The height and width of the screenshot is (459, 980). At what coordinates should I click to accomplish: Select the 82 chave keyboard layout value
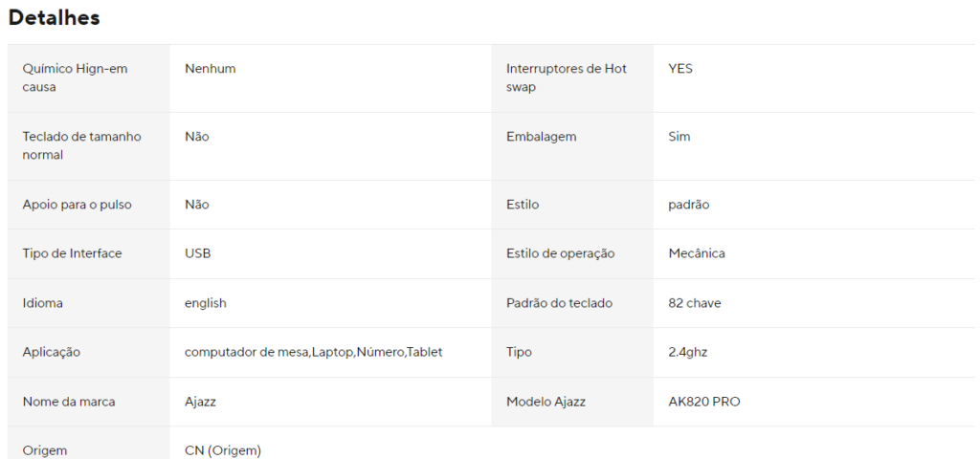[x=695, y=303]
